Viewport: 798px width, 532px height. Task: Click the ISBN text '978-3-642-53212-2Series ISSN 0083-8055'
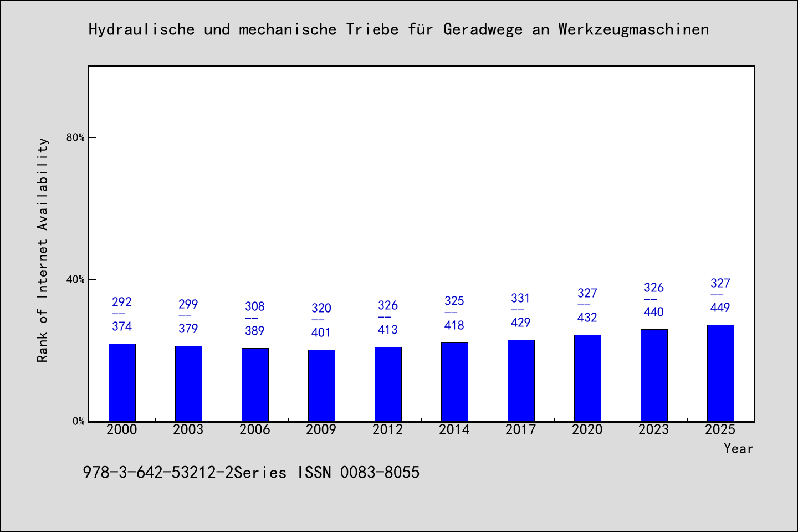(x=251, y=472)
